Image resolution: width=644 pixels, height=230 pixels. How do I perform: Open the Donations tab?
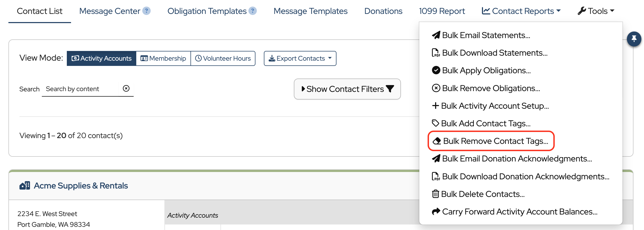[383, 11]
